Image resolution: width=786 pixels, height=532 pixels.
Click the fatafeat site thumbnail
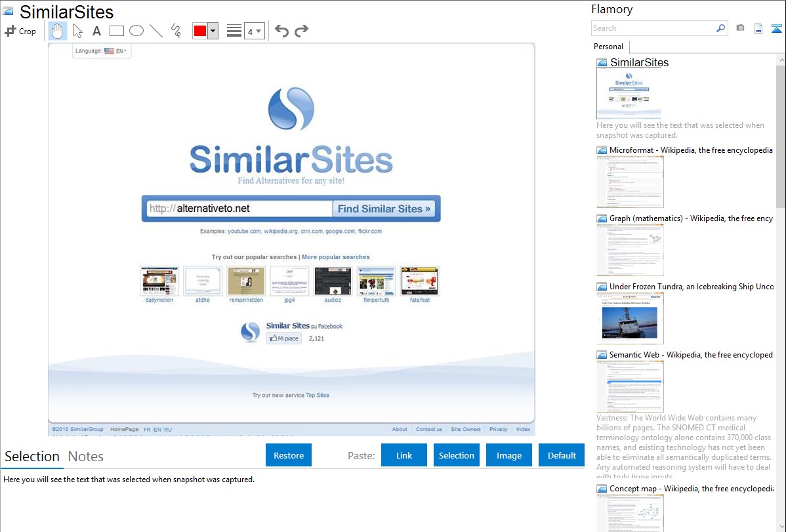click(419, 281)
